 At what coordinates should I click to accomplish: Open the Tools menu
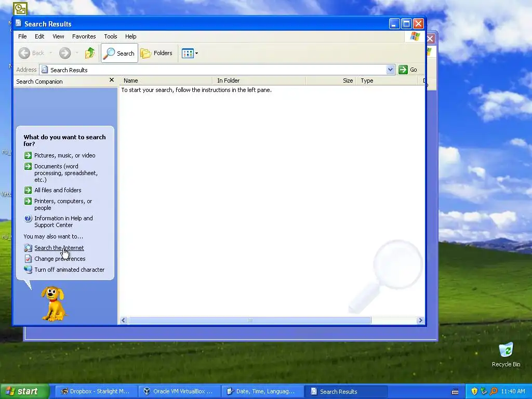coord(110,36)
